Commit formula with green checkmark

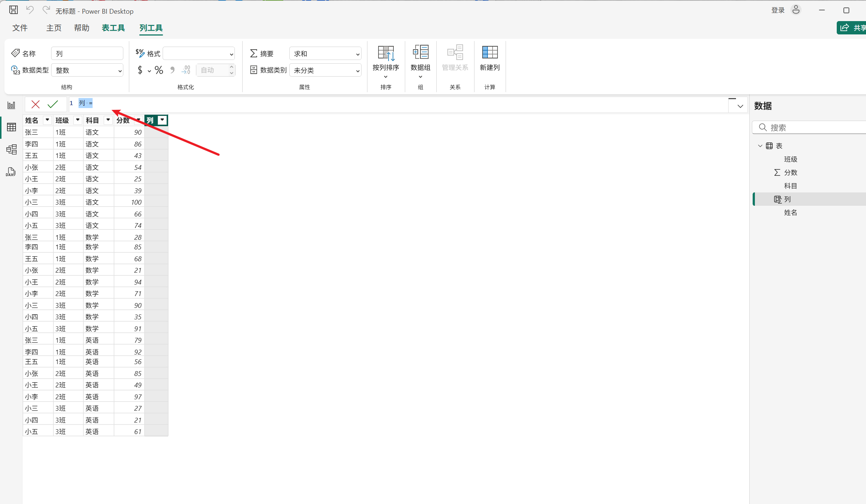53,104
